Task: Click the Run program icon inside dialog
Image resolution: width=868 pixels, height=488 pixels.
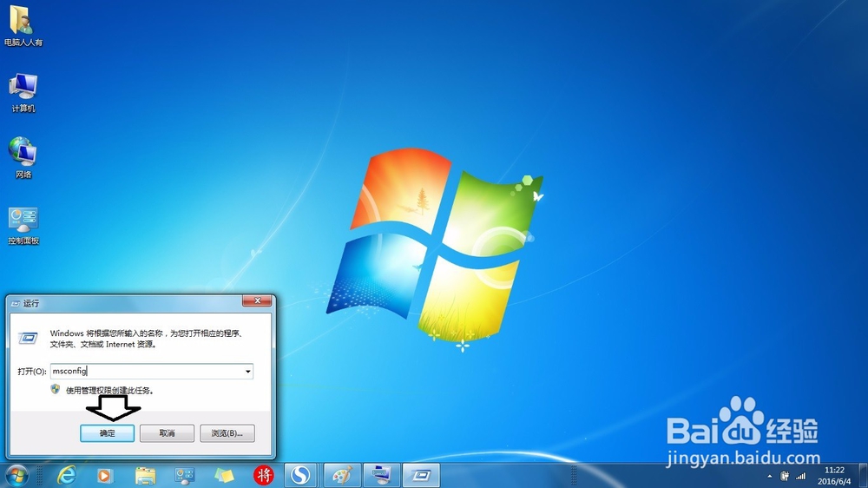Action: coord(28,338)
